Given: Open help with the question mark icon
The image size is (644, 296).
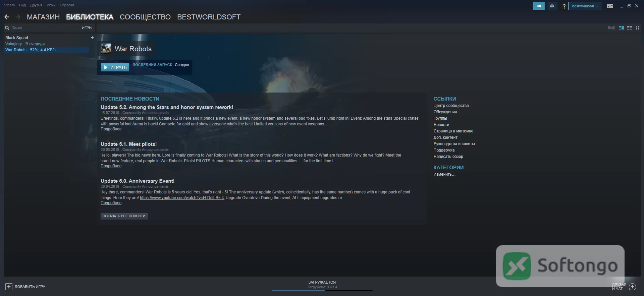Looking at the screenshot, I should [564, 6].
